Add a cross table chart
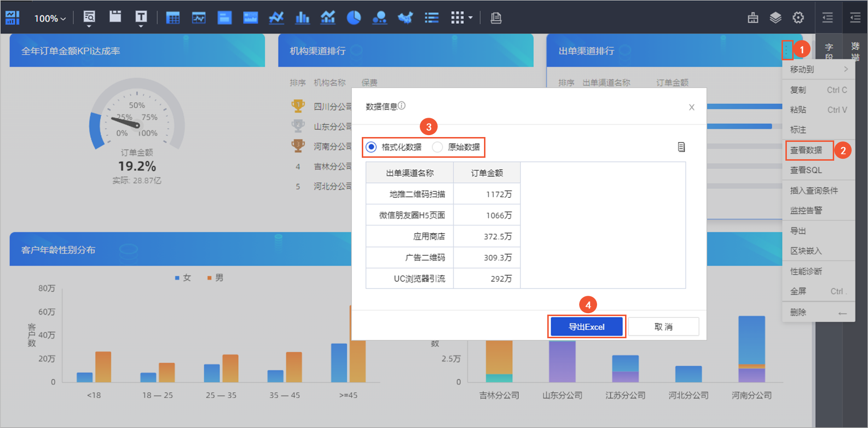868x428 pixels. point(173,18)
